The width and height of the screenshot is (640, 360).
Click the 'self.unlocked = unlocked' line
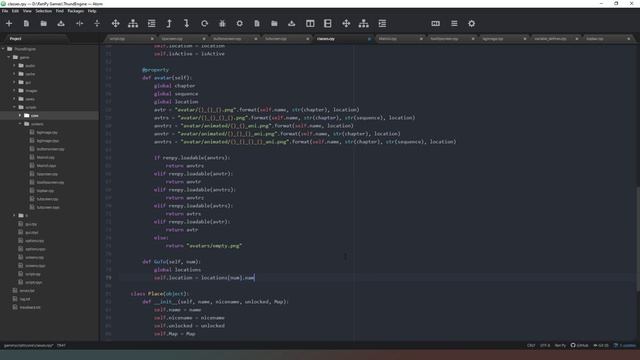click(x=189, y=326)
